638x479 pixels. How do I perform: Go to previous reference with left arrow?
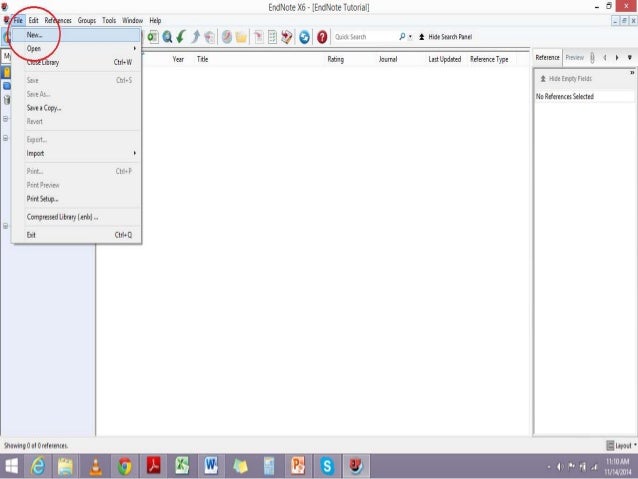pyautogui.click(x=605, y=58)
